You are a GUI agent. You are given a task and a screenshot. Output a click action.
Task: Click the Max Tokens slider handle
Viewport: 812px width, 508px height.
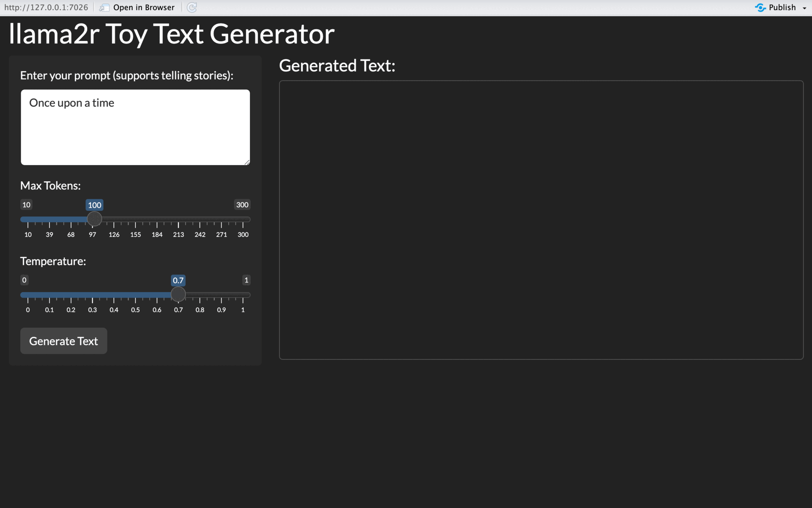pos(94,219)
